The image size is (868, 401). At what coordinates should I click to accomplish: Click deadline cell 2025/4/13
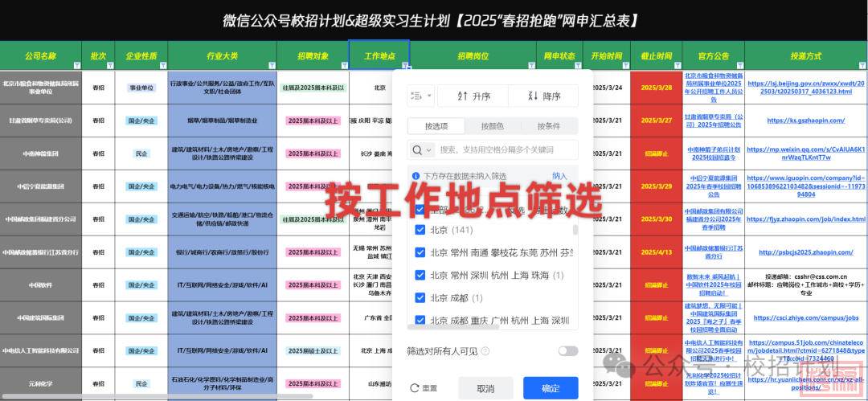(656, 252)
